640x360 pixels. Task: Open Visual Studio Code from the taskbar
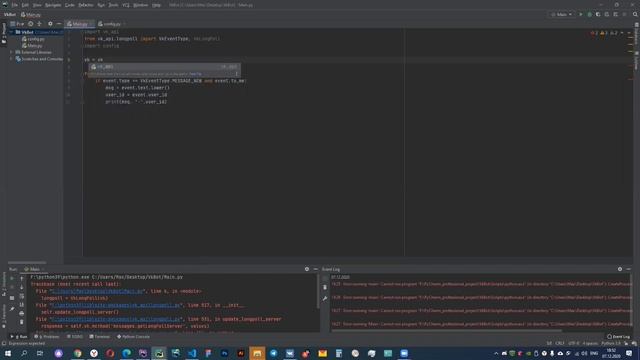tap(192, 353)
